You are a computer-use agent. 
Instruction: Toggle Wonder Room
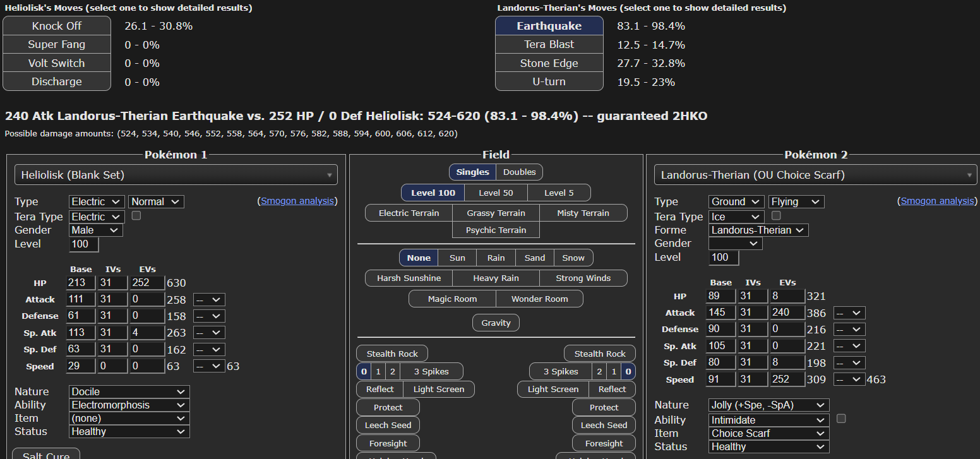(539, 299)
